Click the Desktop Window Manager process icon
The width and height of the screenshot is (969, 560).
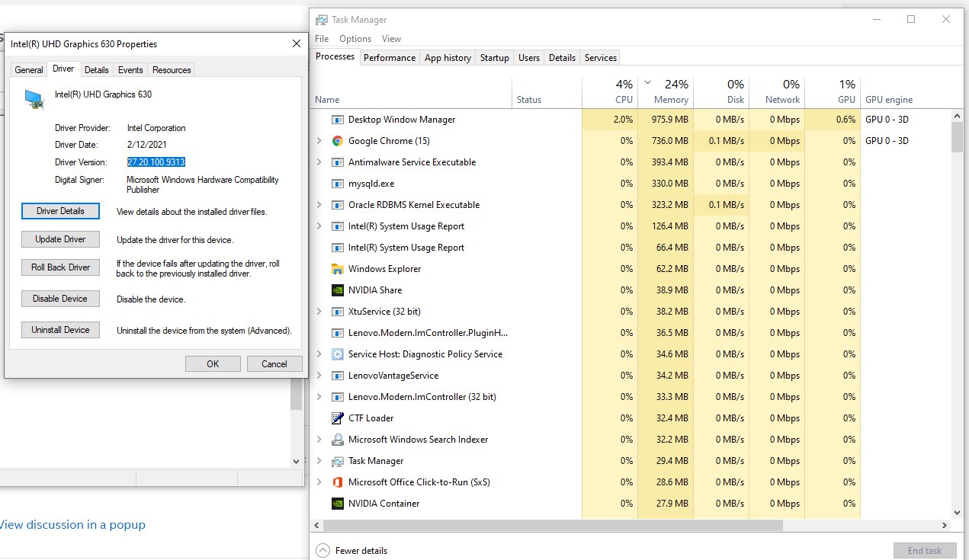point(338,120)
